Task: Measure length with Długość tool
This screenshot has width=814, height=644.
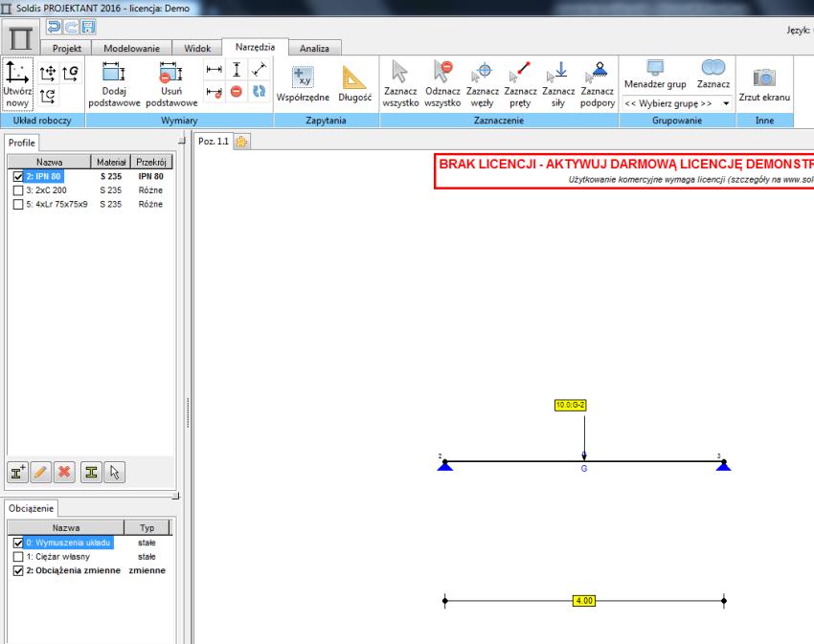Action: tap(354, 84)
